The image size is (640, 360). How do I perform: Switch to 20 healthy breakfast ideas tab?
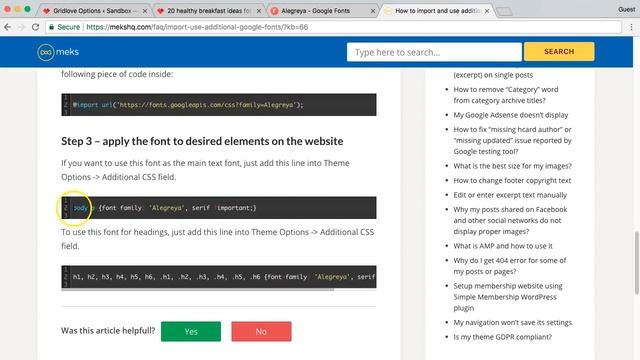209,11
